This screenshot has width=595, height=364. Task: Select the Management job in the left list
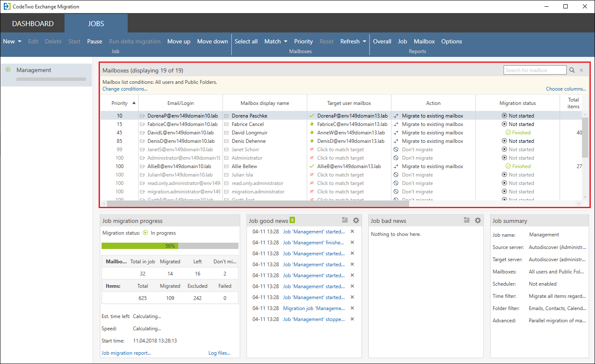coord(46,75)
